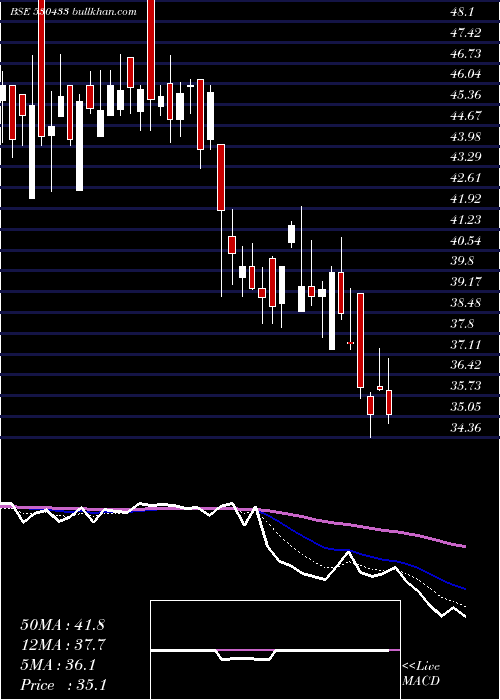
Task: Select the 35.73 price level label
Action: click(x=466, y=386)
